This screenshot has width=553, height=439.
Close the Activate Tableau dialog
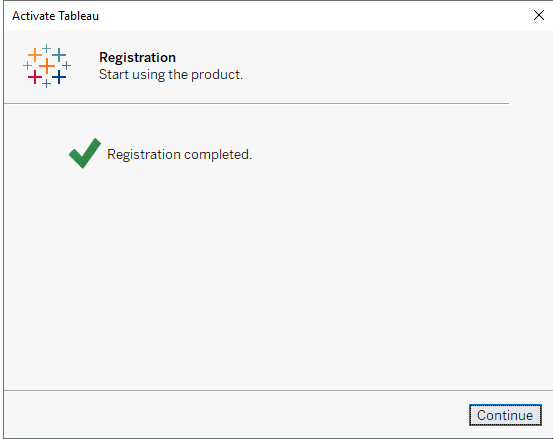coord(539,15)
